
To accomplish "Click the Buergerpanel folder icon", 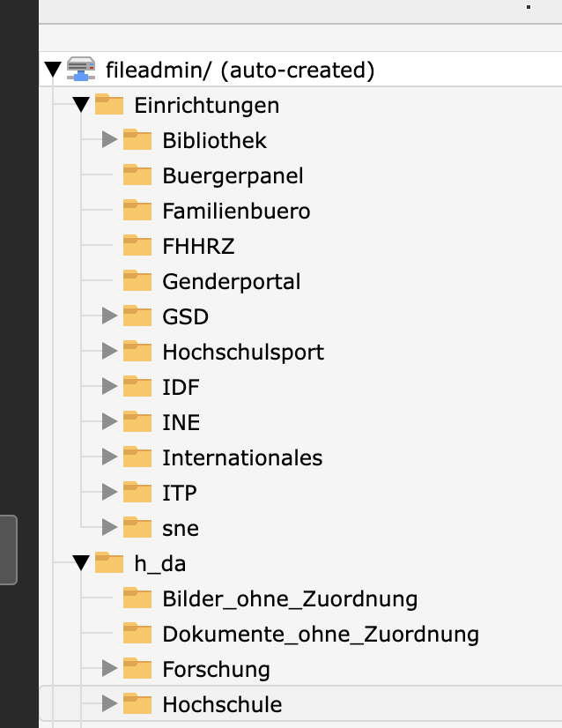I will (137, 175).
